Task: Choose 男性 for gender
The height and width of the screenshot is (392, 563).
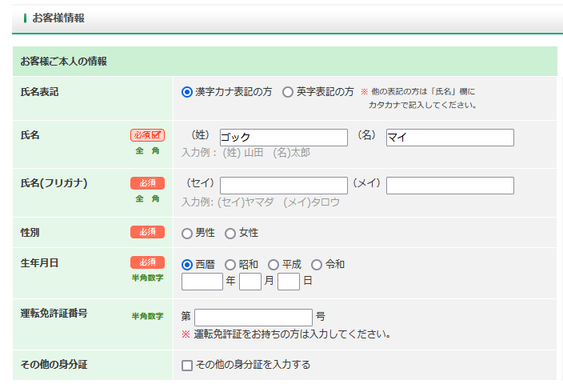Action: pyautogui.click(x=187, y=234)
